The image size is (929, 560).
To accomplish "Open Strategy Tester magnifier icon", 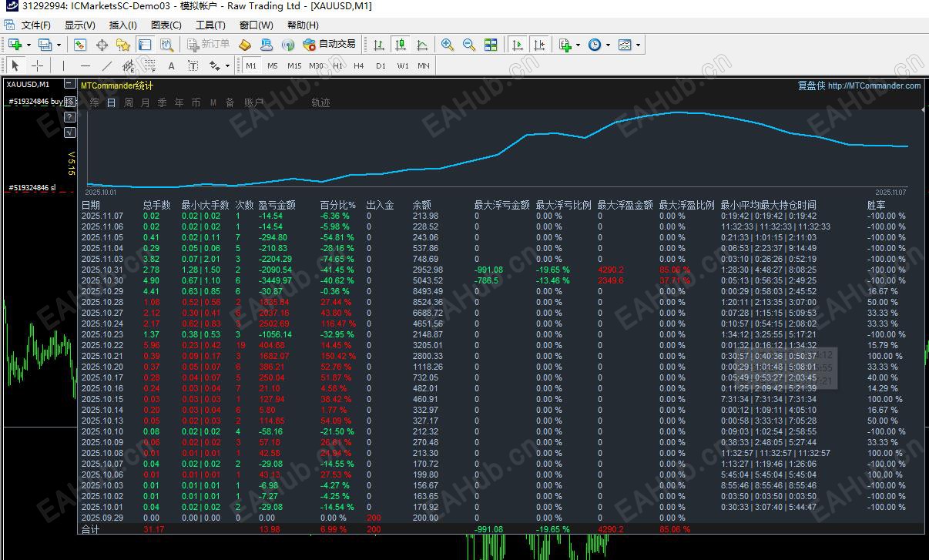I will click(x=166, y=45).
